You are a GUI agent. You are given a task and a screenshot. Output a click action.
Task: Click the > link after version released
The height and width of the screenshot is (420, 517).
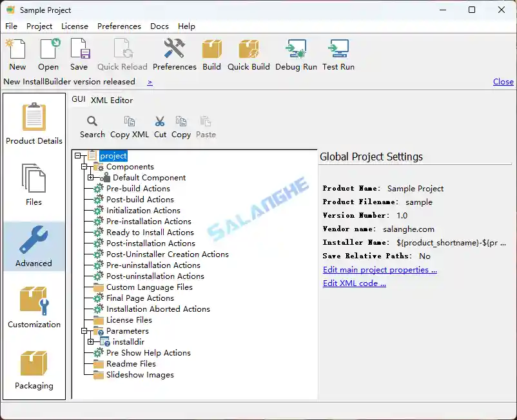(x=150, y=82)
